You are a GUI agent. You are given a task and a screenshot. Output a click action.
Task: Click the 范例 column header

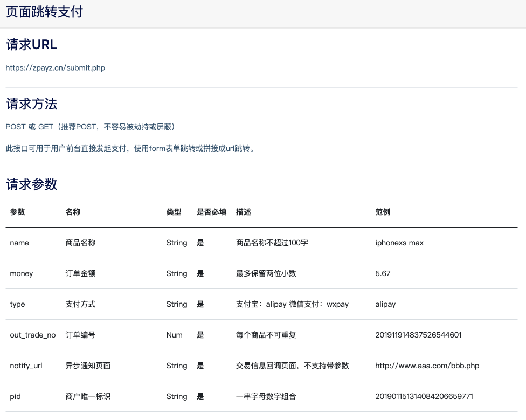383,212
